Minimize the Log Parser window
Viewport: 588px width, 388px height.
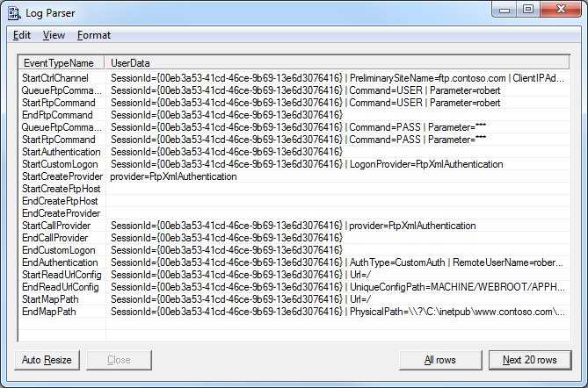tap(505, 9)
